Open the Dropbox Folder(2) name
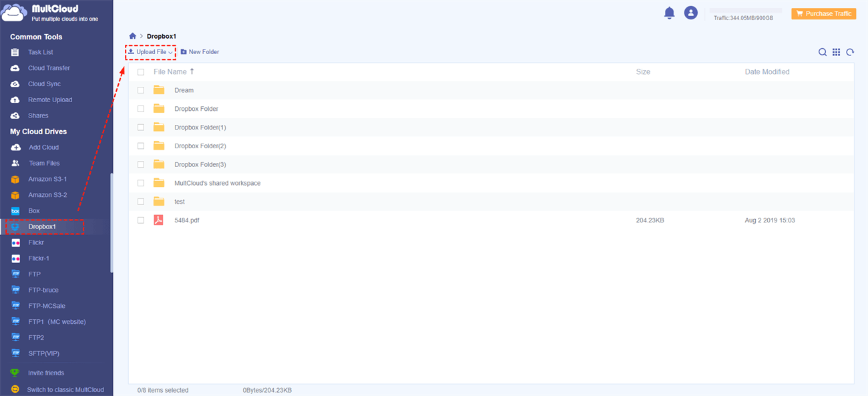 pyautogui.click(x=200, y=146)
